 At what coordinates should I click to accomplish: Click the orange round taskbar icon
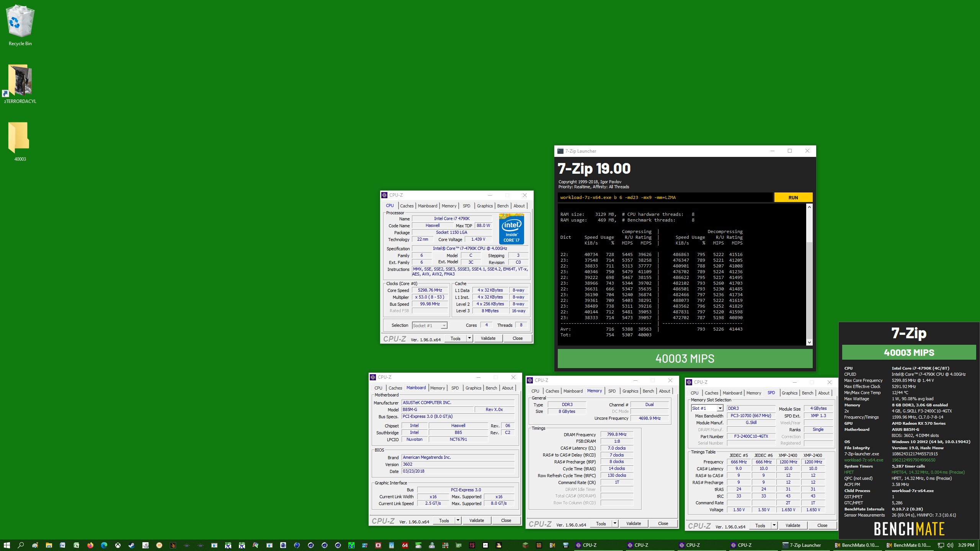159,545
